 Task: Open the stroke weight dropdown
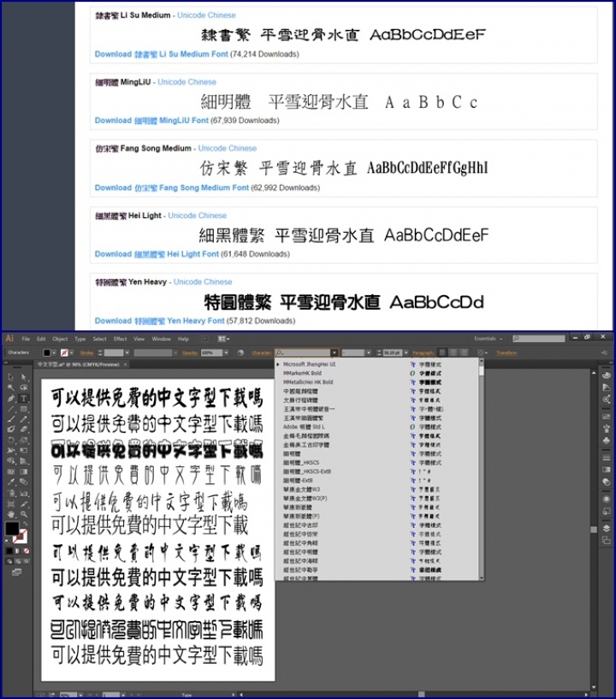click(127, 352)
